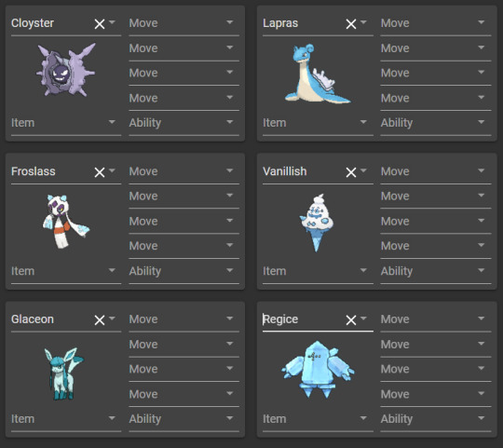503x448 pixels.
Task: Expand the Vanillish species dropdown arrow
Action: (363, 170)
